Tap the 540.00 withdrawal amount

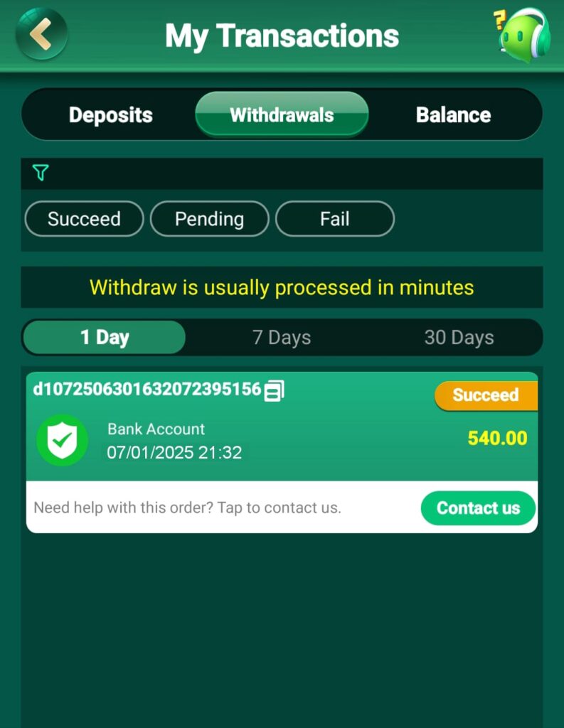pyautogui.click(x=497, y=438)
